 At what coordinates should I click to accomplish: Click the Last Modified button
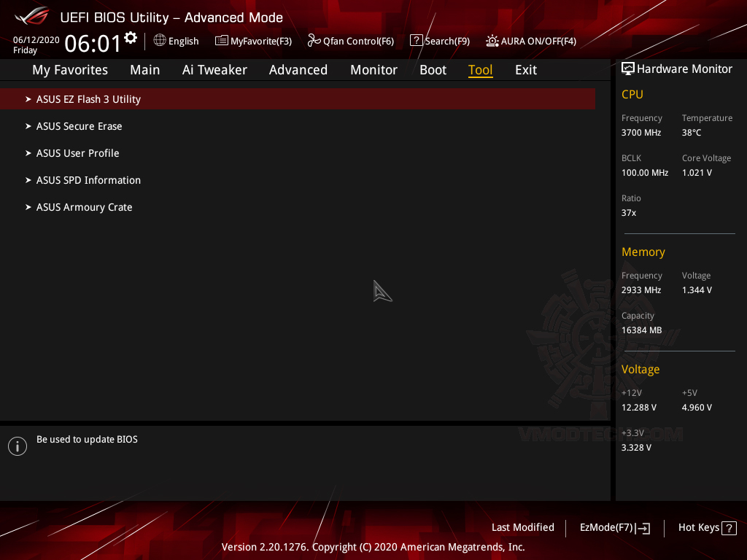coord(523,527)
